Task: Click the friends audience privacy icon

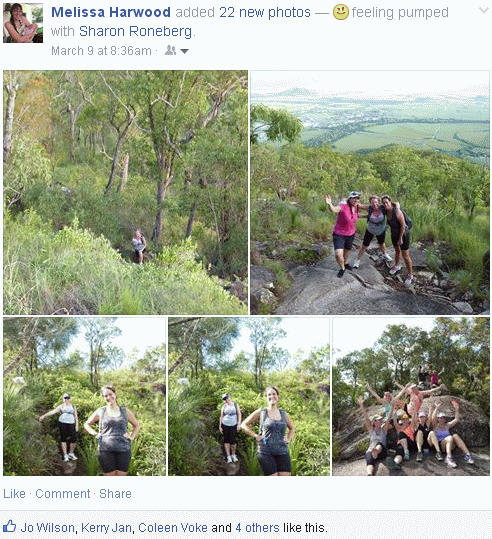Action: [x=171, y=51]
